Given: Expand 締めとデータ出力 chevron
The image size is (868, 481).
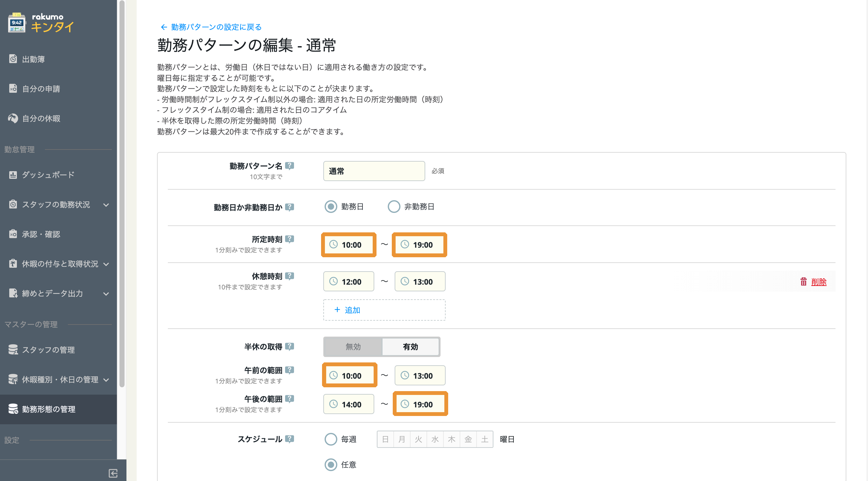Looking at the screenshot, I should point(106,294).
